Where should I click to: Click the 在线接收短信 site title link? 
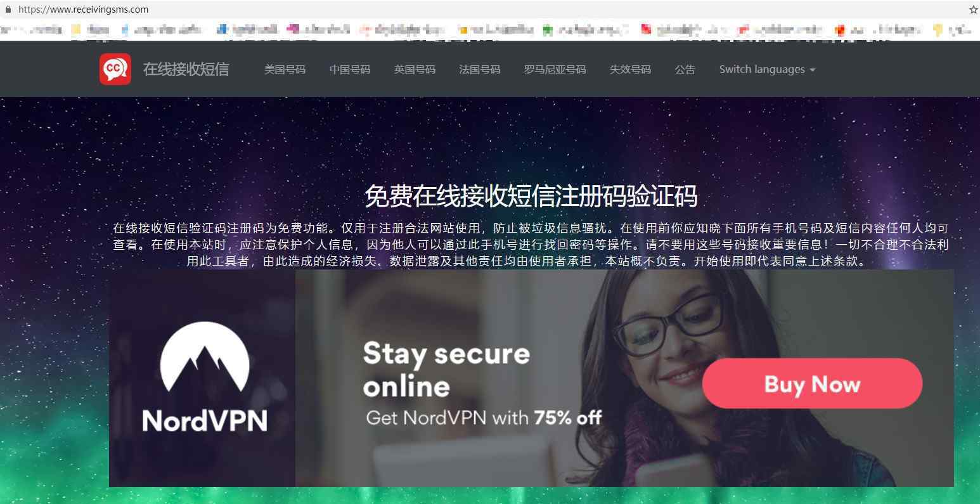186,69
